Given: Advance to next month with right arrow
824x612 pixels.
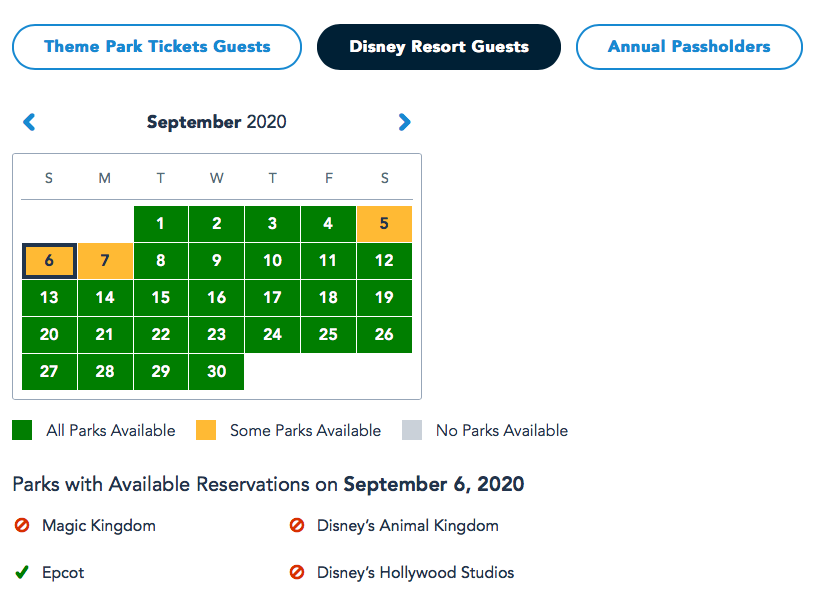Looking at the screenshot, I should coord(404,122).
